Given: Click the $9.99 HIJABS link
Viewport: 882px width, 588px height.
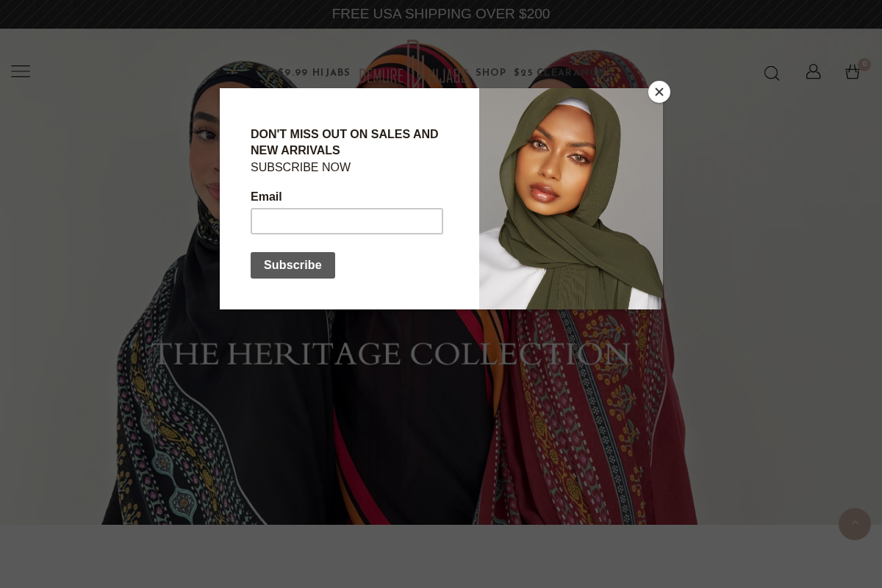Looking at the screenshot, I should click(314, 72).
